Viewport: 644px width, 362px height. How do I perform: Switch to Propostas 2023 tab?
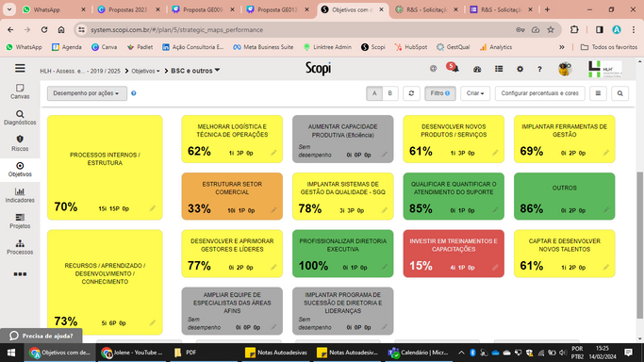coord(129,9)
